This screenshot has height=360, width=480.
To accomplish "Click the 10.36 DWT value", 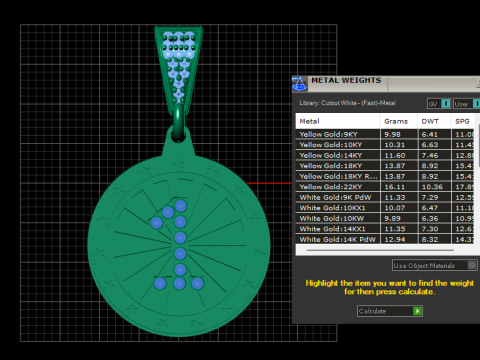I will [432, 187].
